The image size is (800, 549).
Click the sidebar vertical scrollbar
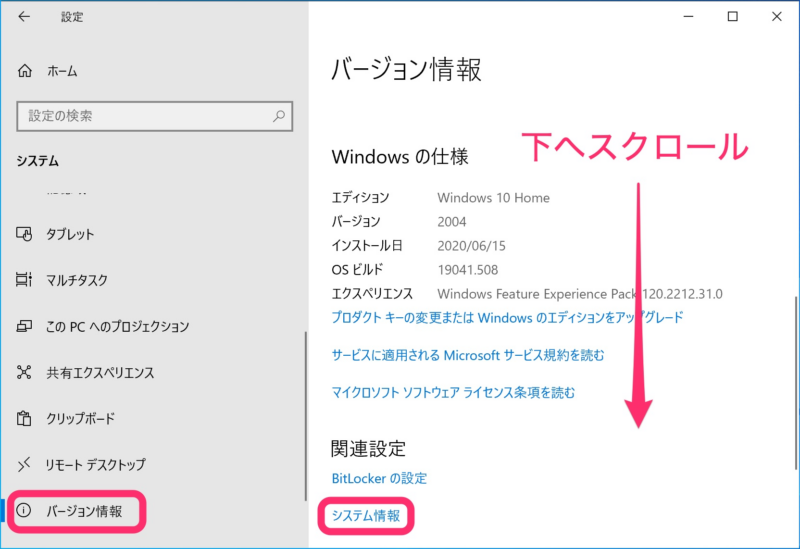pos(306,416)
